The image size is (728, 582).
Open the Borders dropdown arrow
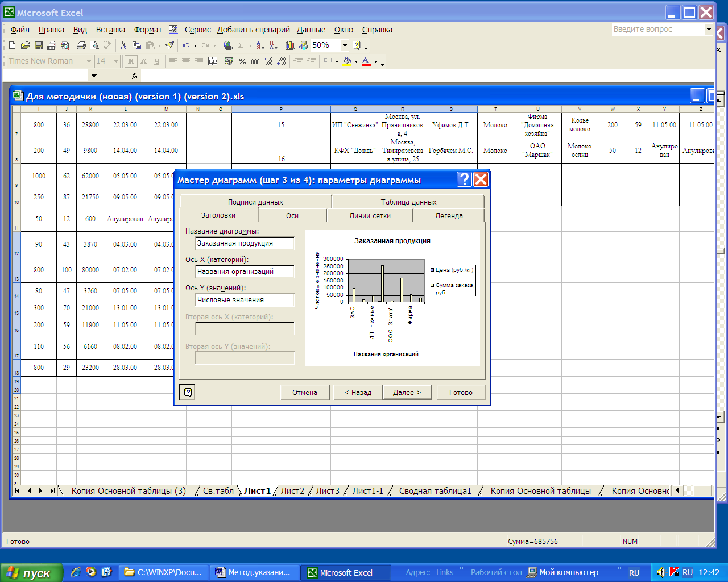pyautogui.click(x=337, y=61)
